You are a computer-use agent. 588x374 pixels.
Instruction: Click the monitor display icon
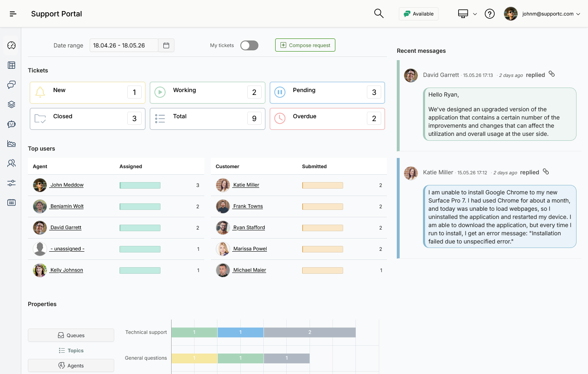point(463,14)
